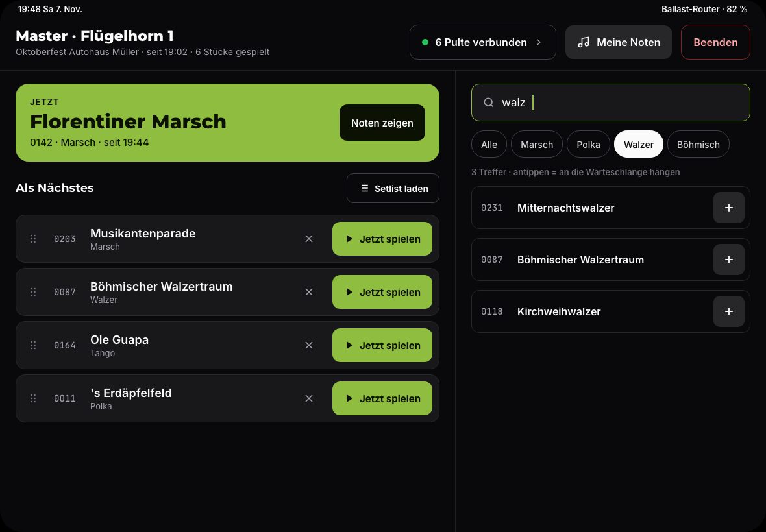The image size is (766, 532).
Task: Click the magnifier search icon
Action: (489, 103)
